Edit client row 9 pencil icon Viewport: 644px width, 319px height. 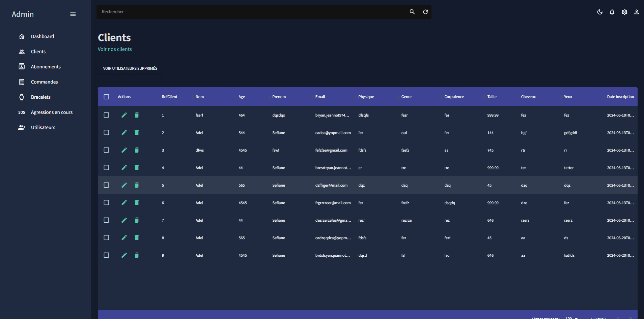click(x=124, y=255)
